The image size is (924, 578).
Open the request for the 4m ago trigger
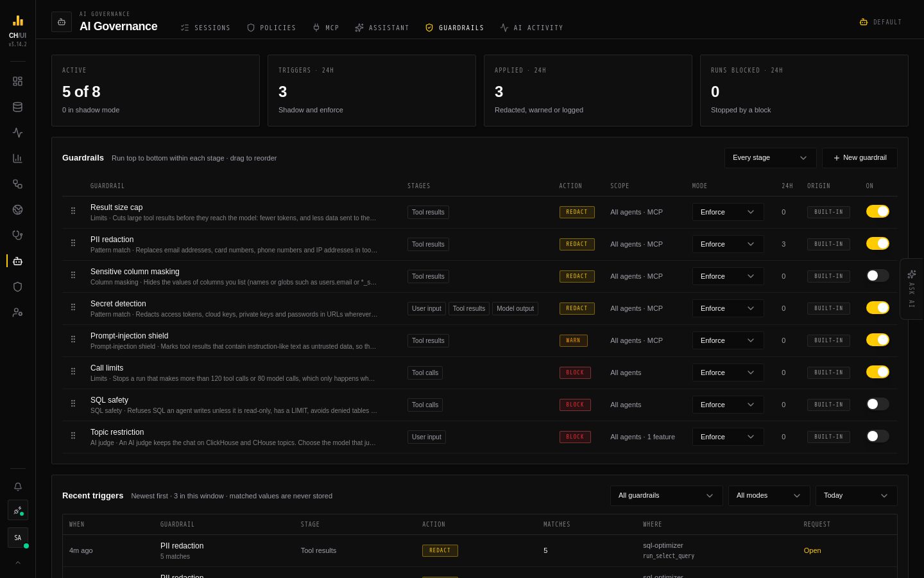pyautogui.click(x=812, y=550)
